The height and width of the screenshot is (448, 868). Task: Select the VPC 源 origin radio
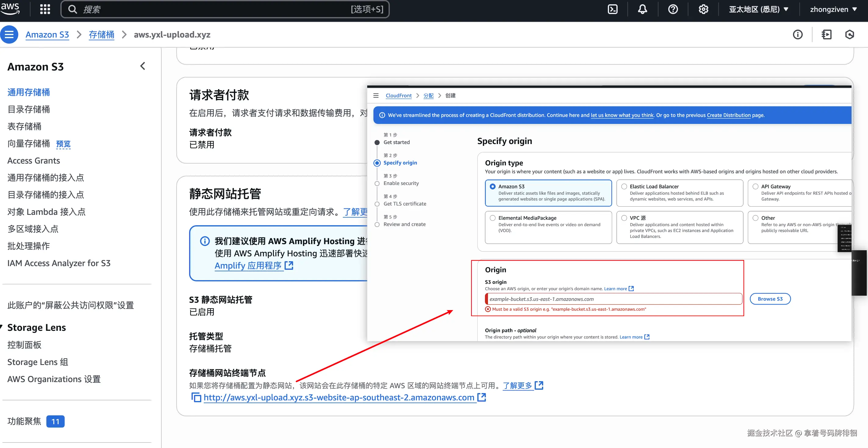point(624,218)
